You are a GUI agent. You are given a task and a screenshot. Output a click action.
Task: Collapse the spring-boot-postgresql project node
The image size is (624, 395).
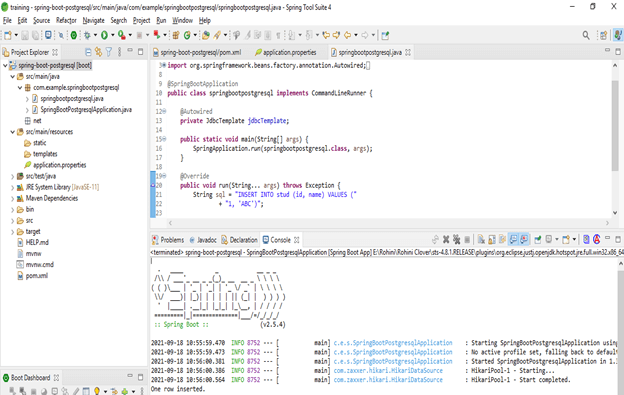[x=5, y=65]
